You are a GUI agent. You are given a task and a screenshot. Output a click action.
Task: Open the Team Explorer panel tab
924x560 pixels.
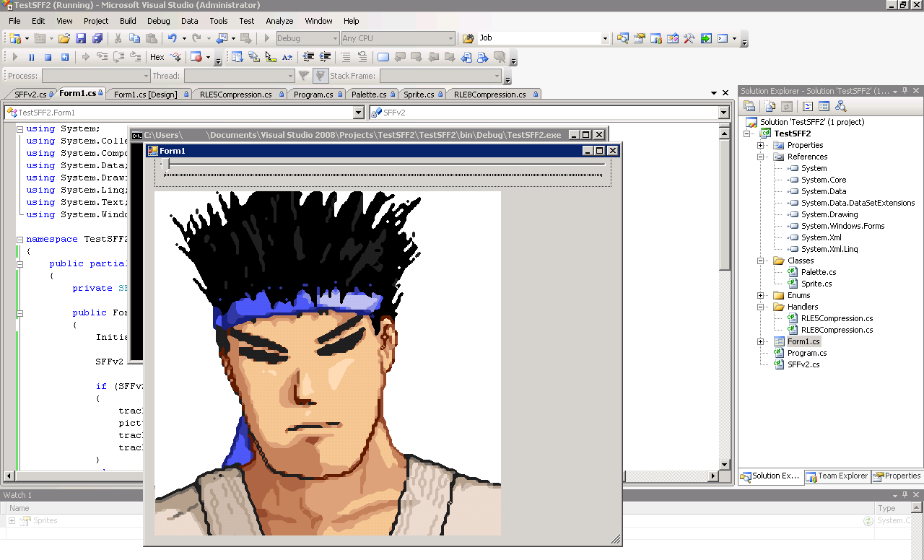(837, 476)
